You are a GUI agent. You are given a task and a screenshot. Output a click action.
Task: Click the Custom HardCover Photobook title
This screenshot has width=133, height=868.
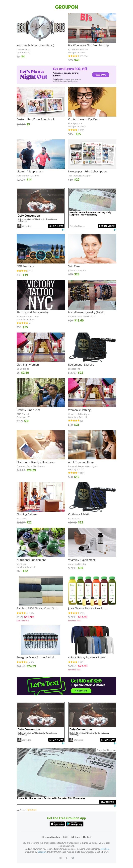click(x=36, y=119)
